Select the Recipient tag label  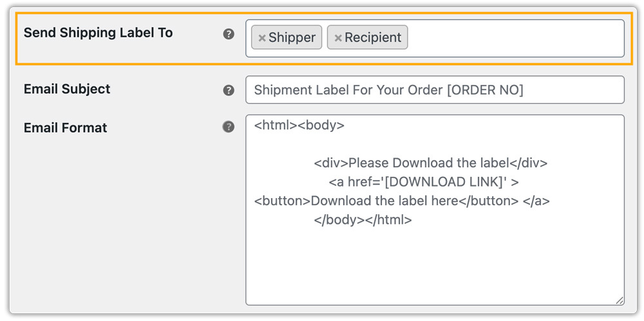pos(373,38)
